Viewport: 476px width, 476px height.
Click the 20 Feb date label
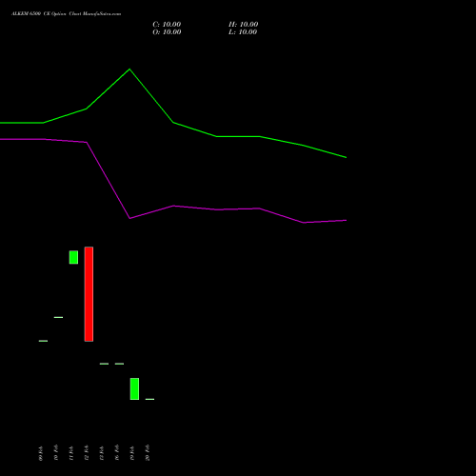pyautogui.click(x=148, y=453)
